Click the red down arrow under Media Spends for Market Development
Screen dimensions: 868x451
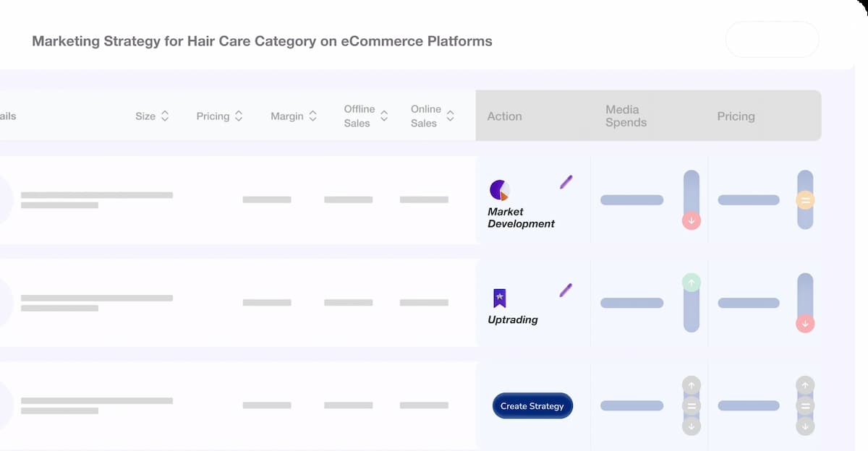(x=692, y=220)
